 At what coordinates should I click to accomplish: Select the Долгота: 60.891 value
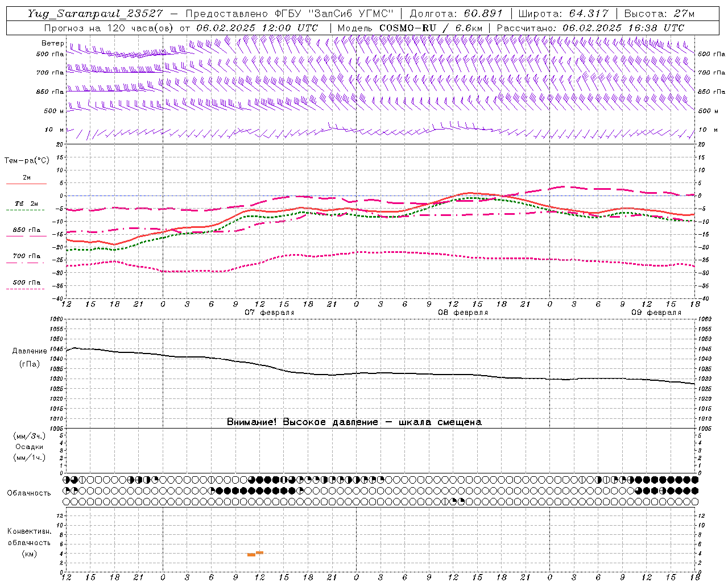tap(456, 14)
